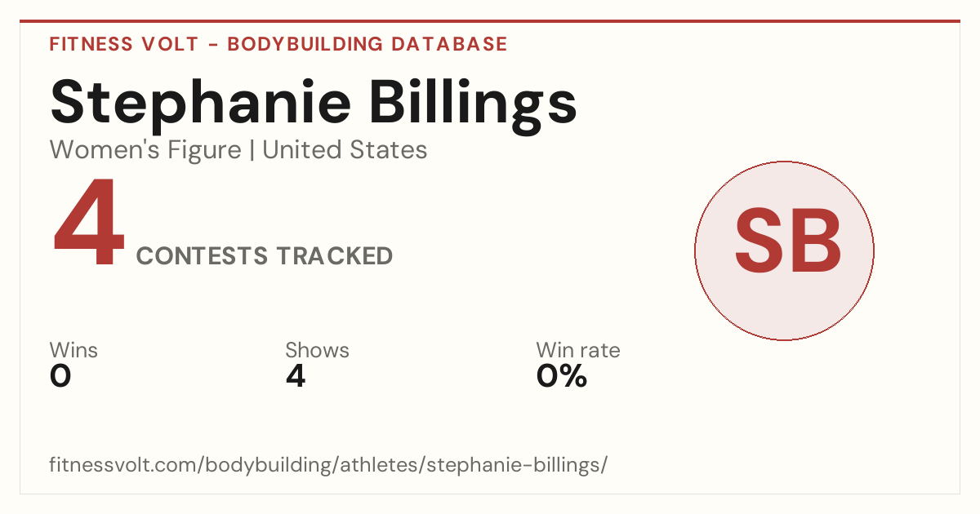Select the FITNESS VOLT brand text
Viewport: 980px width, 514px height.
[x=124, y=44]
